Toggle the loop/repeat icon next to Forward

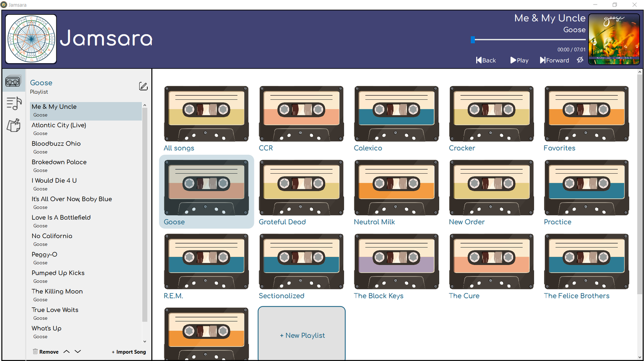pyautogui.click(x=580, y=60)
